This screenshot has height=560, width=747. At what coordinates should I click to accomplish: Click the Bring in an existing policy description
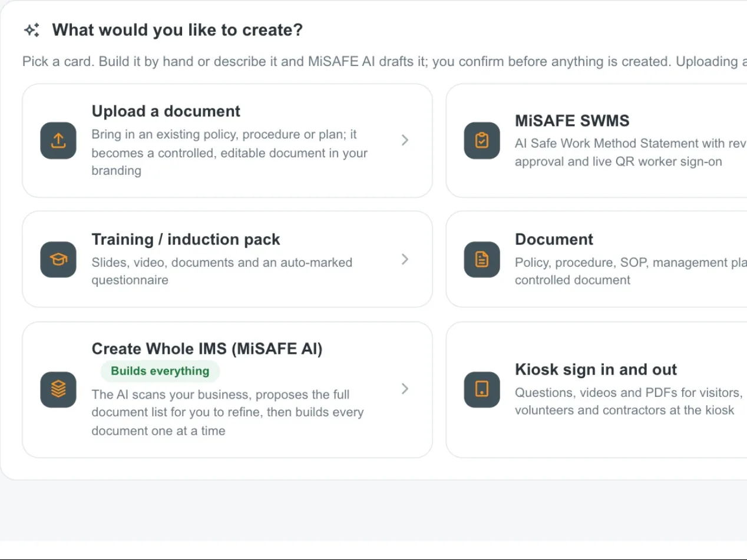[x=229, y=153]
